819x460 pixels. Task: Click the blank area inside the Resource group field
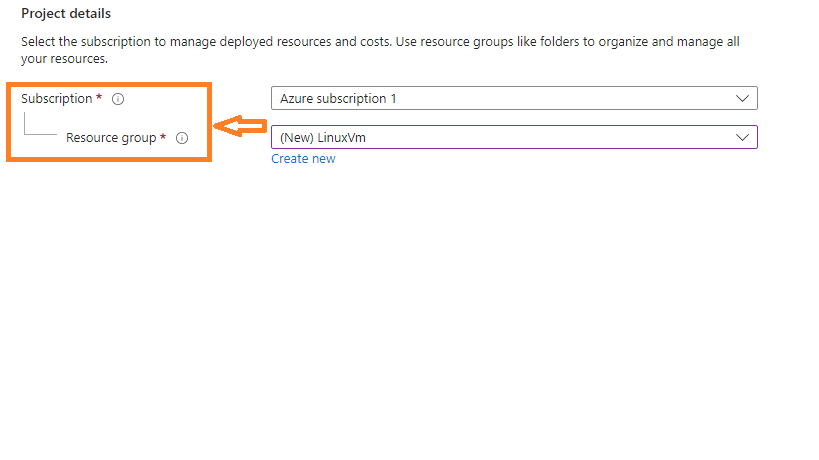pyautogui.click(x=550, y=137)
